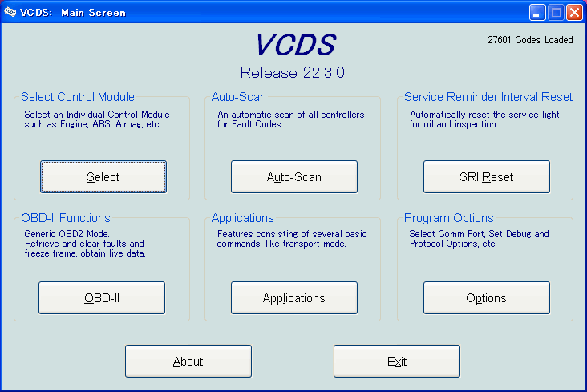Open program Options button
Image resolution: width=587 pixels, height=392 pixels.
(x=487, y=297)
